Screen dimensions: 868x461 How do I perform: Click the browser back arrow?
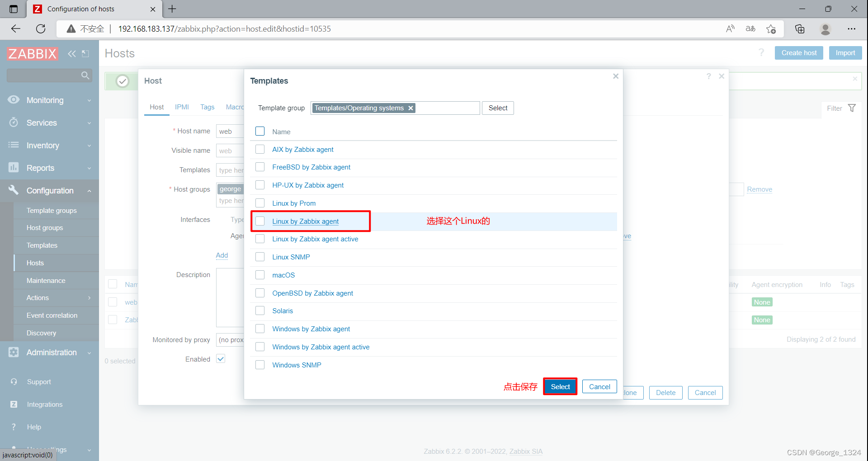pos(16,29)
